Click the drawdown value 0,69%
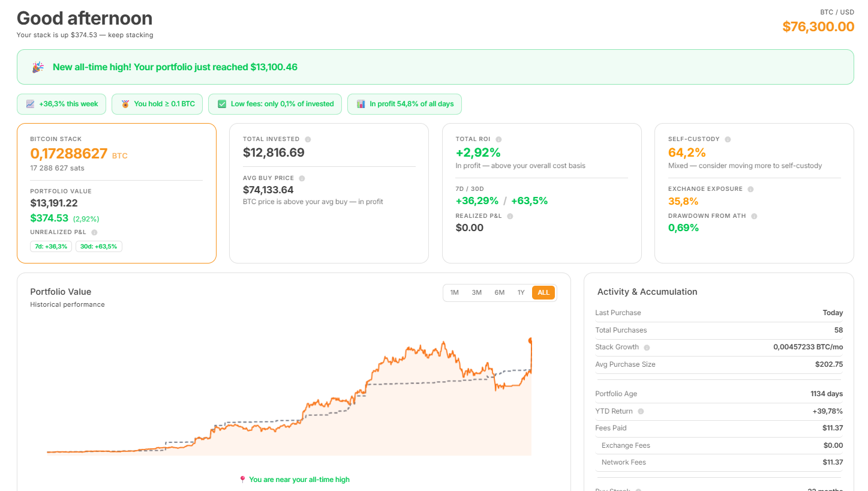This screenshot has width=868, height=491. click(x=683, y=228)
